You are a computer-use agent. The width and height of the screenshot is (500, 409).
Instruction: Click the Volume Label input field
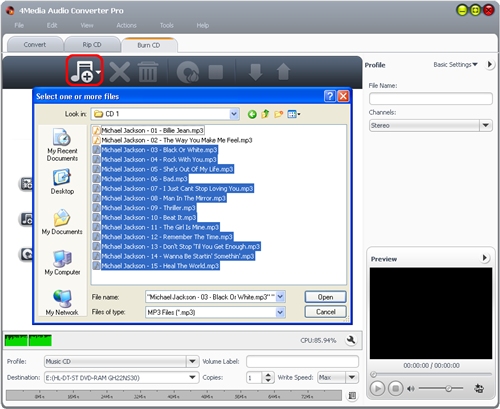(302, 361)
